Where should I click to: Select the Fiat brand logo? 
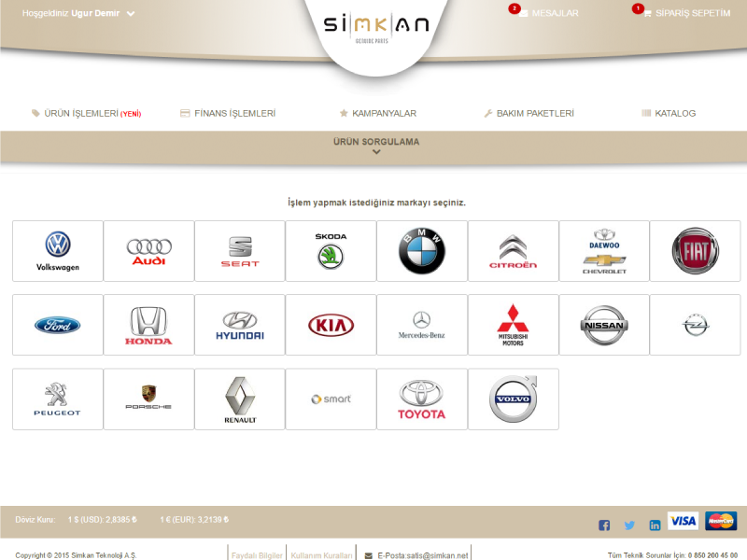point(695,251)
